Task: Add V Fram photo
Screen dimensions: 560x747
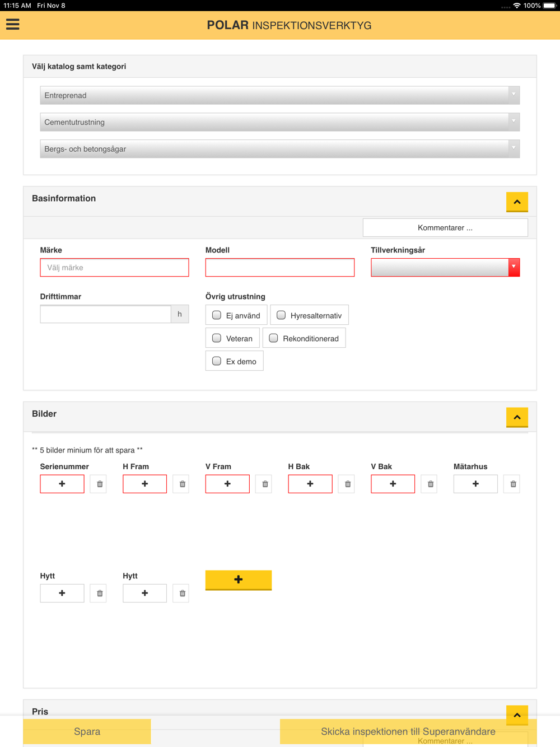Action: click(x=227, y=484)
